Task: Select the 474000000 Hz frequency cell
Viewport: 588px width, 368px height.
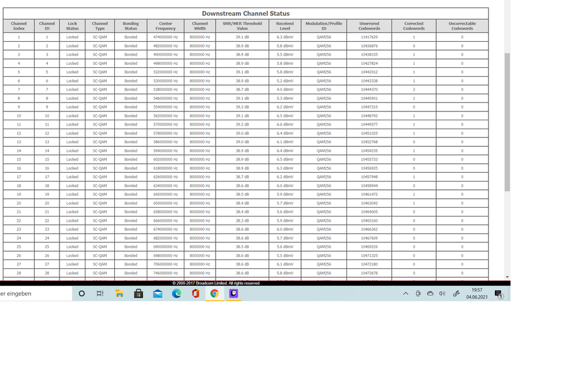Action: pyautogui.click(x=166, y=37)
